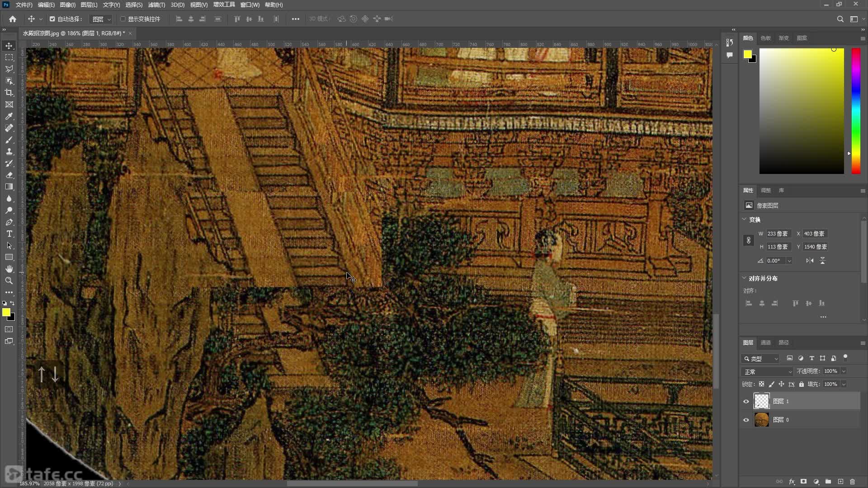Open the 不透明度 slider dropdown arrow
This screenshot has height=488, width=868.
pyautogui.click(x=844, y=371)
